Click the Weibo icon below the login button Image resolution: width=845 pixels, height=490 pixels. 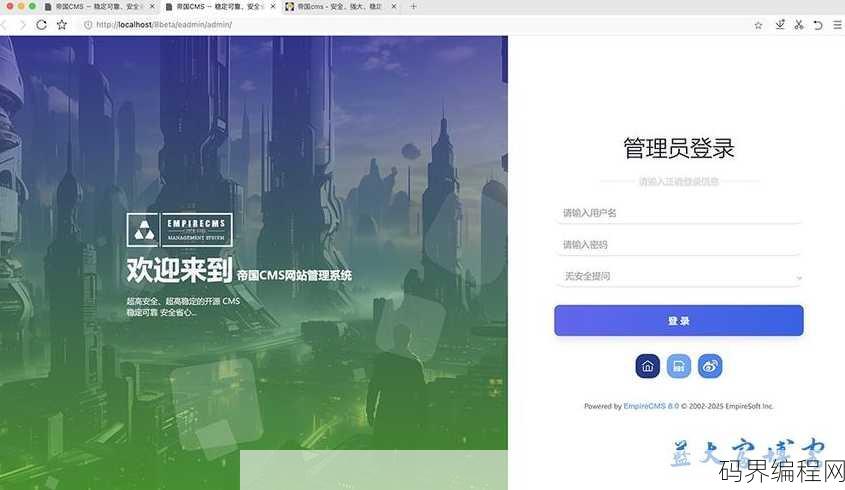[710, 367]
